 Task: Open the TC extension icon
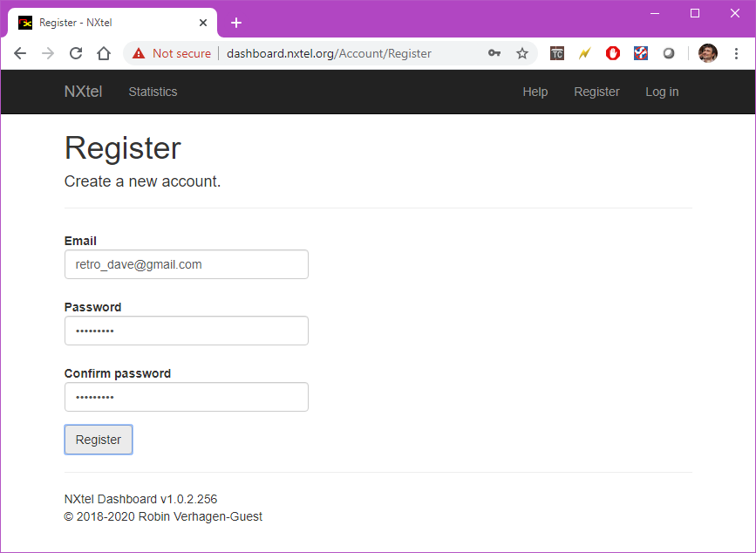click(x=557, y=53)
